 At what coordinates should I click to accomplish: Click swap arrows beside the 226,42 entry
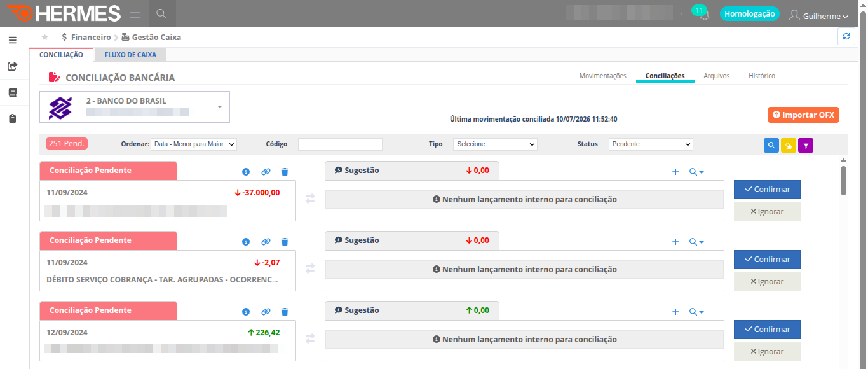click(310, 338)
